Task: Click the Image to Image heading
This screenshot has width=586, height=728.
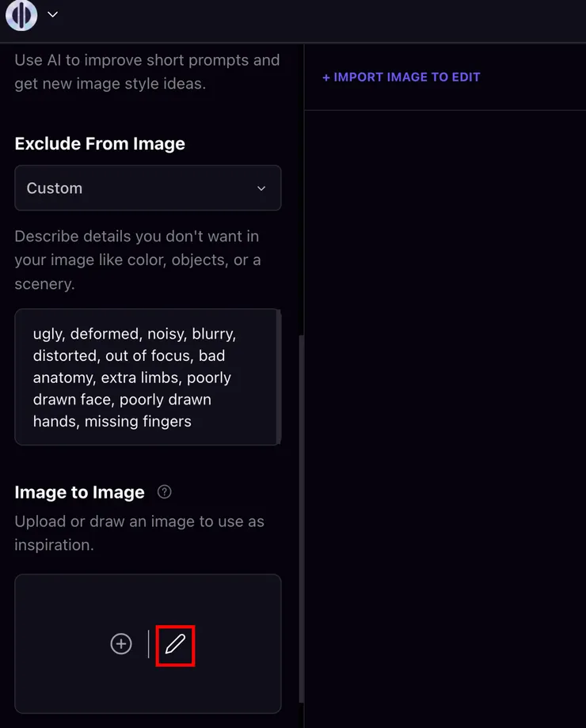Action: pyautogui.click(x=79, y=492)
